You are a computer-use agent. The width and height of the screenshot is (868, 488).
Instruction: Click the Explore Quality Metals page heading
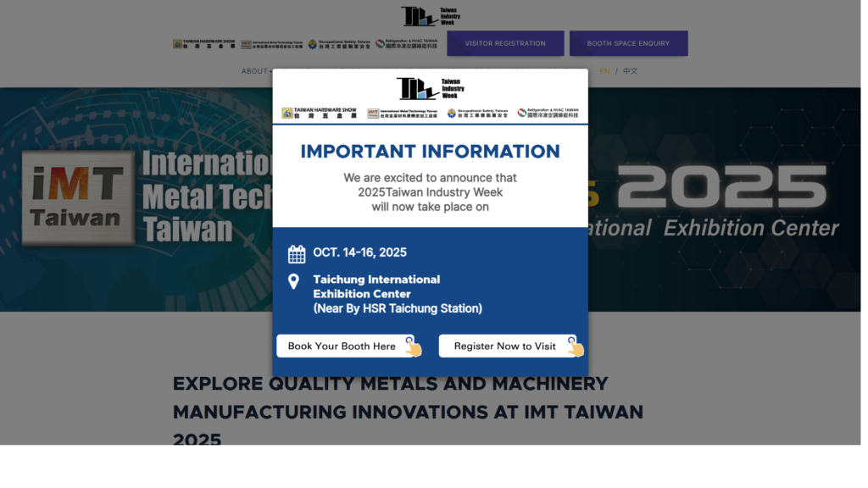[x=408, y=412]
